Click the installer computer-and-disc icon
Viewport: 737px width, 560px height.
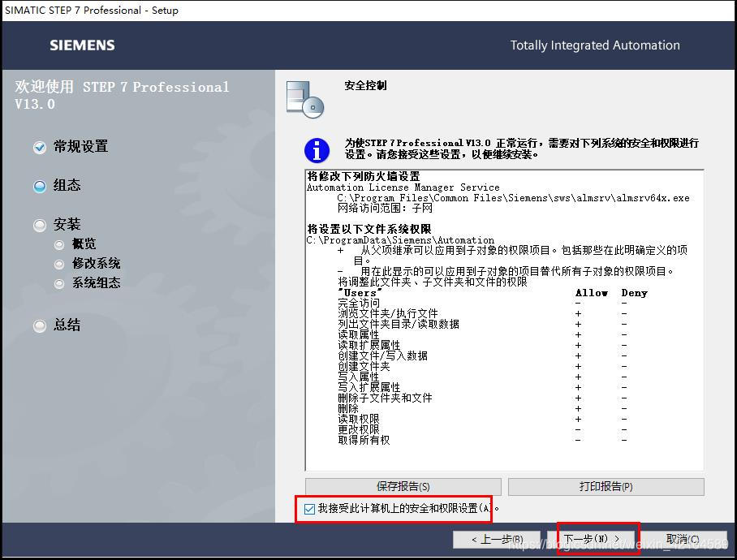pyautogui.click(x=305, y=100)
